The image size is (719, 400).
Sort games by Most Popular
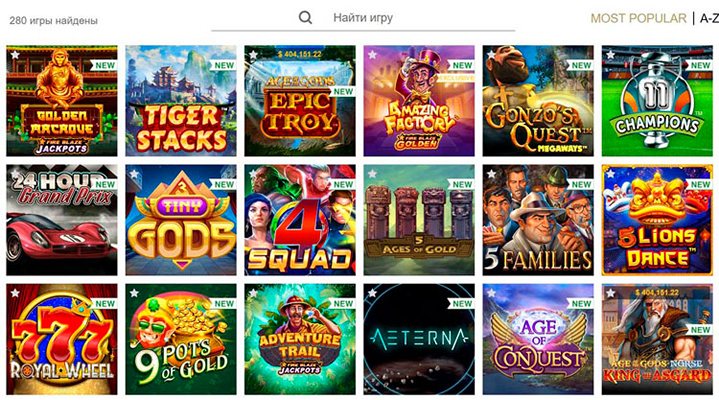point(638,18)
